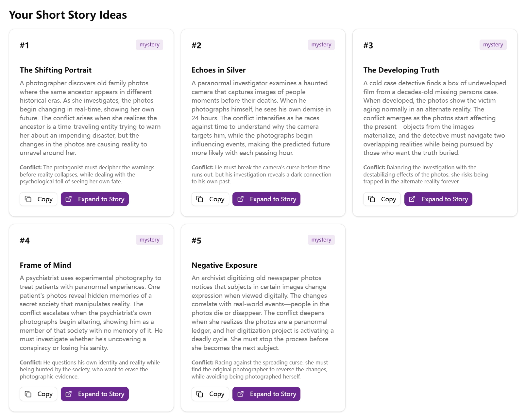Click the copy icon on "The Developing Truth" card

tap(371, 199)
